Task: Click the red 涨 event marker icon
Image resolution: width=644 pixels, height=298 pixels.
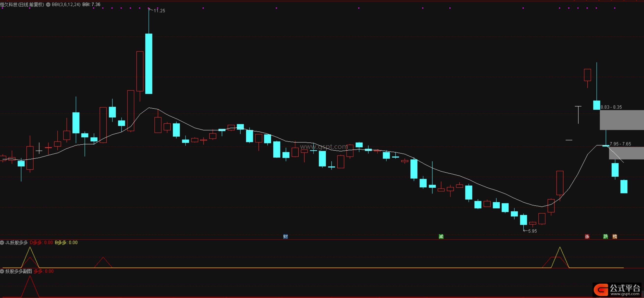Action: click(x=587, y=236)
